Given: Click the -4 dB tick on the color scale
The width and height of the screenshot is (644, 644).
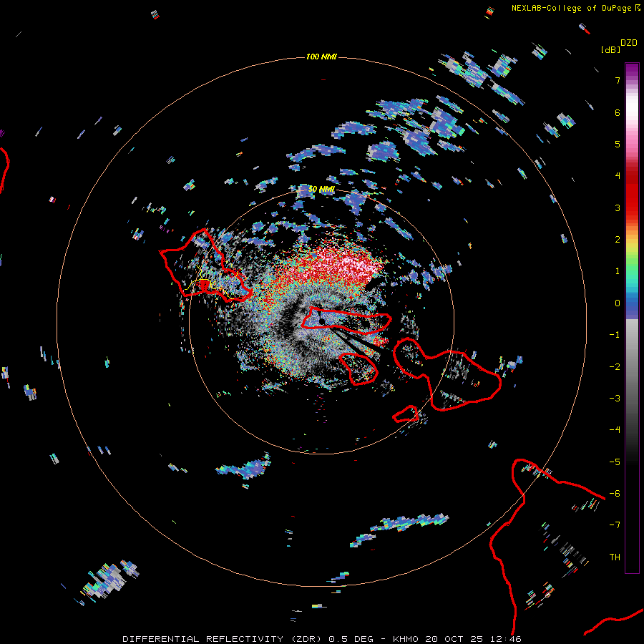Looking at the screenshot, I should [x=615, y=430].
